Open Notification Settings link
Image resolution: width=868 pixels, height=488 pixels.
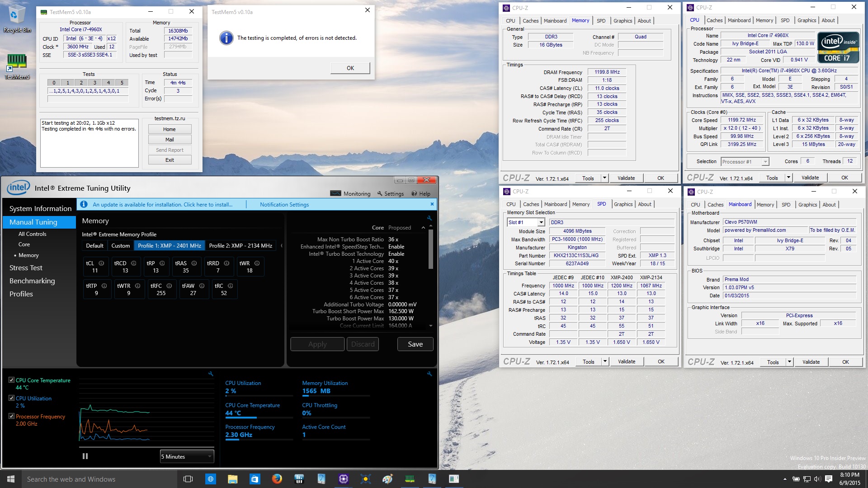[284, 204]
